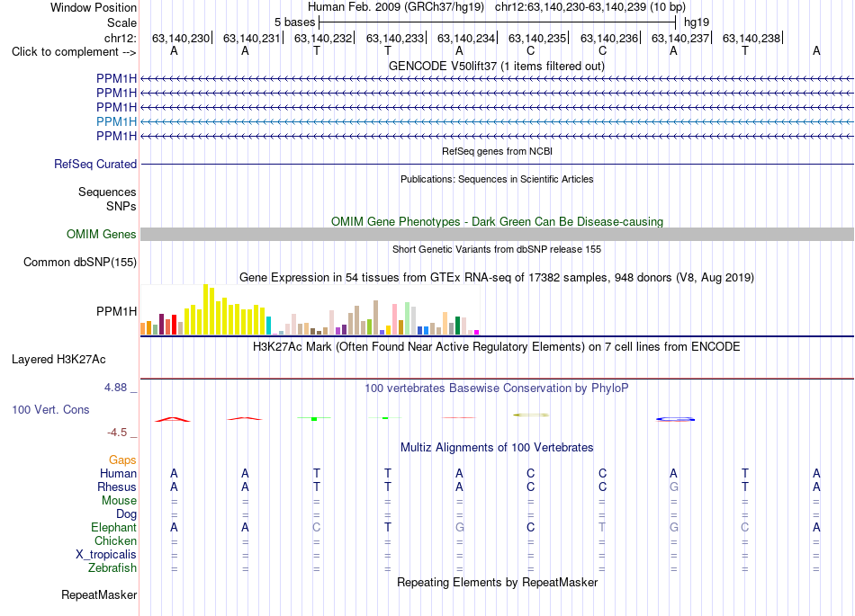Click the tallest yellow bar in GTEx chart
Viewport: 855px width, 616px height.
(x=205, y=309)
